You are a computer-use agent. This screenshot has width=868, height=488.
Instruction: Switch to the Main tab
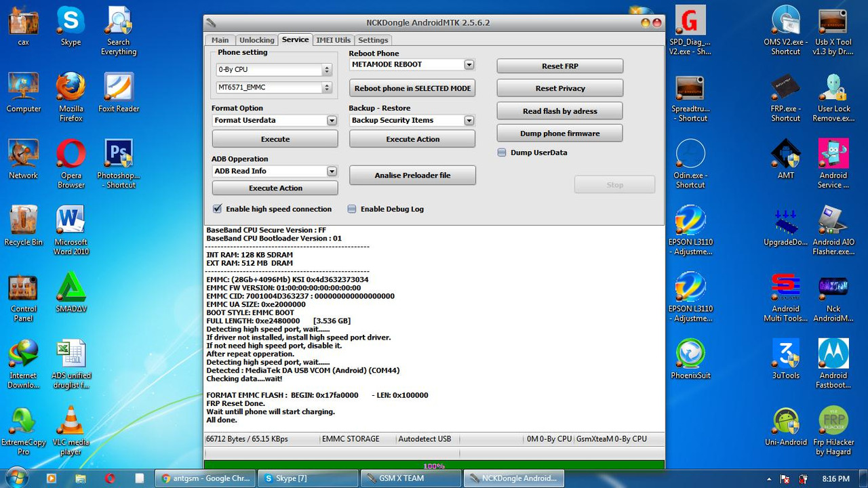click(220, 40)
